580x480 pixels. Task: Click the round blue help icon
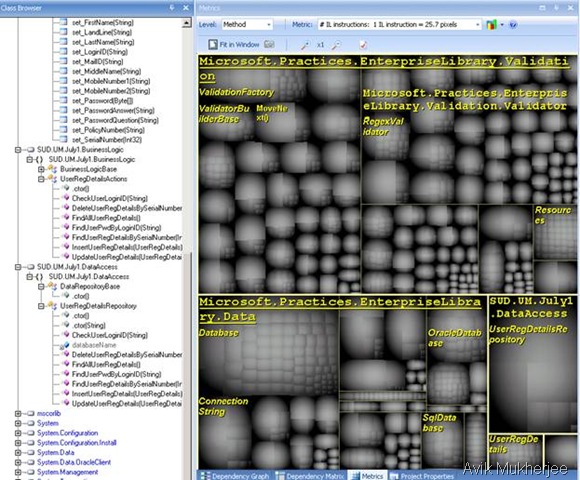(x=513, y=25)
